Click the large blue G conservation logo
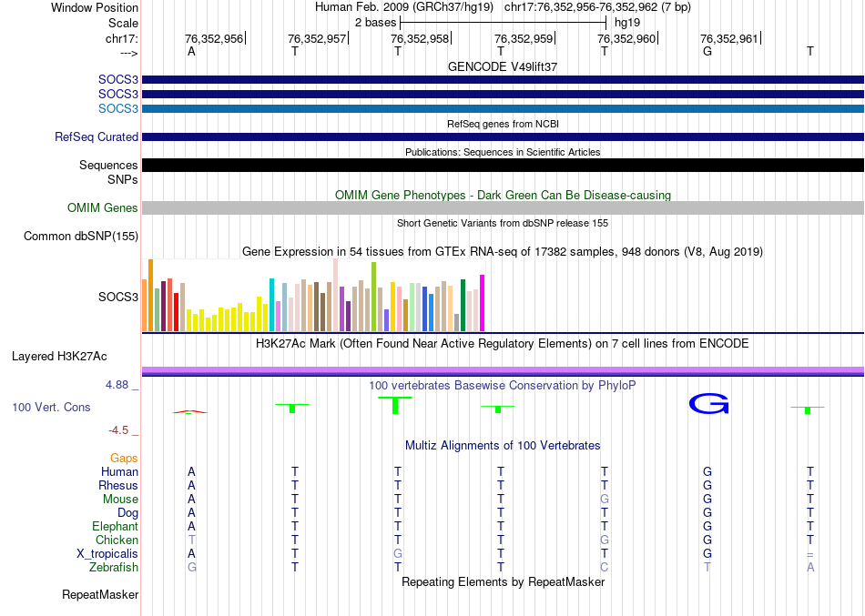 [709, 404]
